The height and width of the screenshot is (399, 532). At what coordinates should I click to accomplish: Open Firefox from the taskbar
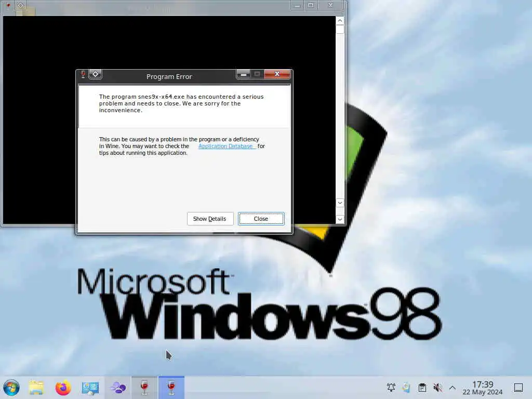tap(63, 388)
